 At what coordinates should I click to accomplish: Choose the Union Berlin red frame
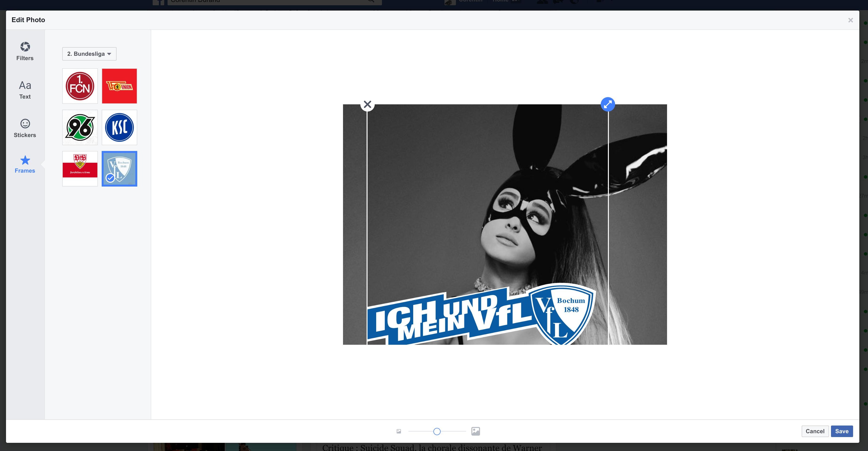119,86
